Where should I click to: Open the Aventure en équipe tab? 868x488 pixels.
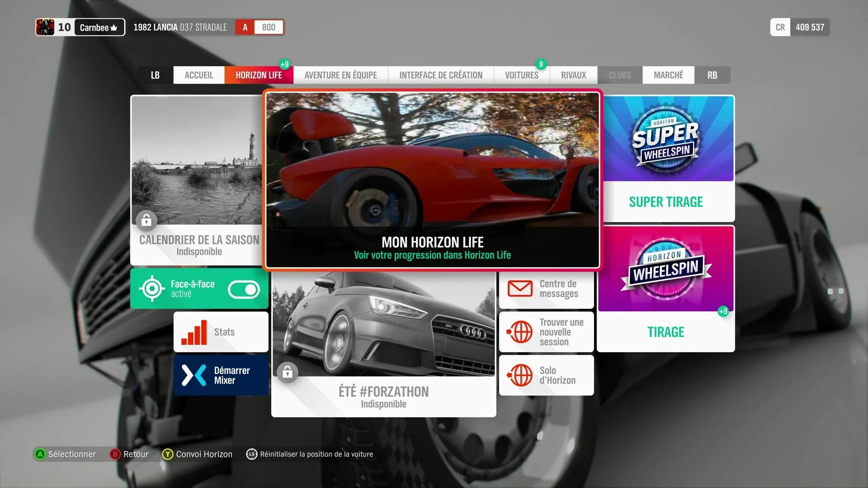340,75
